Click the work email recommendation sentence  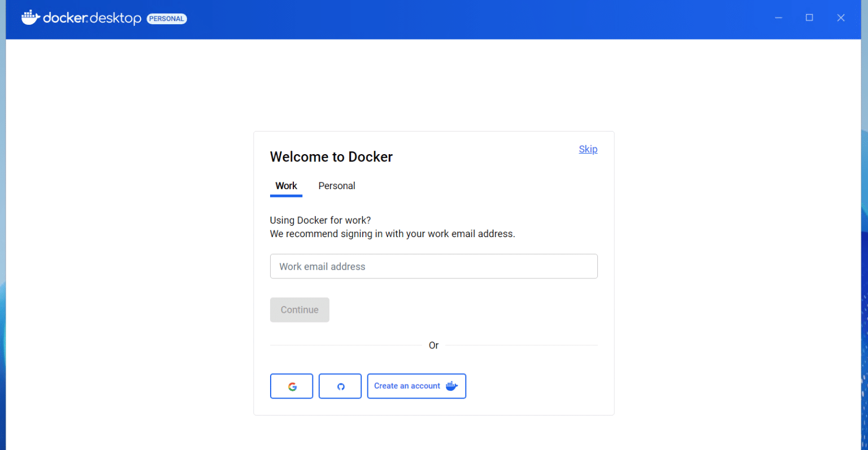[392, 234]
